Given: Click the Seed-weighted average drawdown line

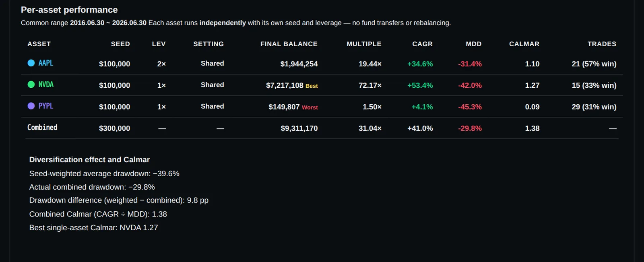Looking at the screenshot, I should [x=104, y=173].
